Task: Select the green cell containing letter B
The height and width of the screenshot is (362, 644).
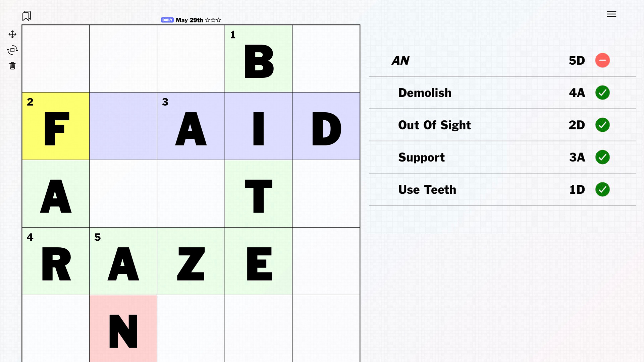Action: [x=258, y=58]
